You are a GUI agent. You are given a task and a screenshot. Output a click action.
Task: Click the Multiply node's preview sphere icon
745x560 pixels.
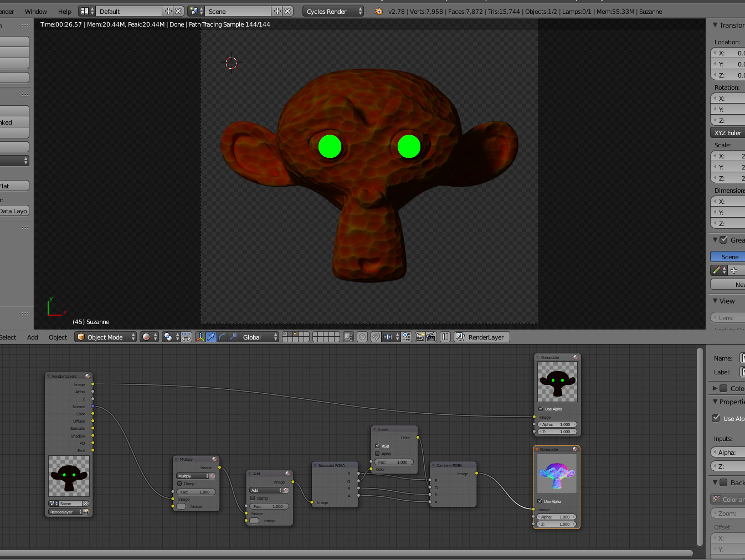(214, 459)
